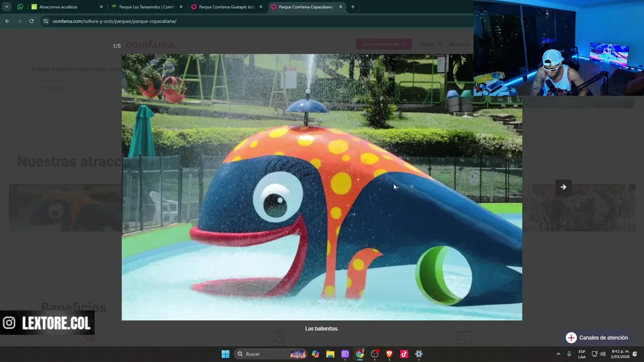Expand the Zona transaccional dropdown
644x362 pixels.
click(x=384, y=44)
